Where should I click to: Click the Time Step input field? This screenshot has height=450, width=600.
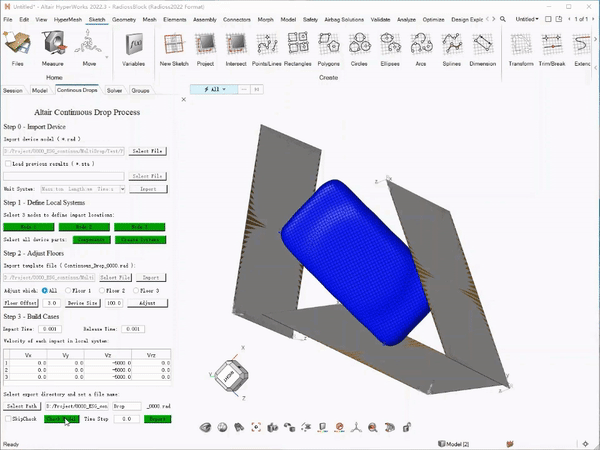[126, 419]
